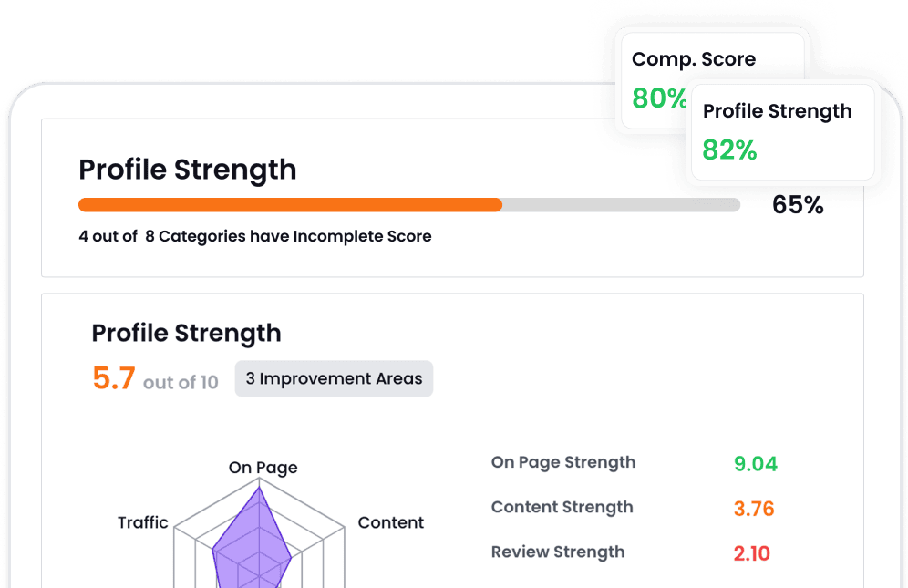Select the Traffic radar chart label
This screenshot has height=588, width=908.
coord(143,522)
